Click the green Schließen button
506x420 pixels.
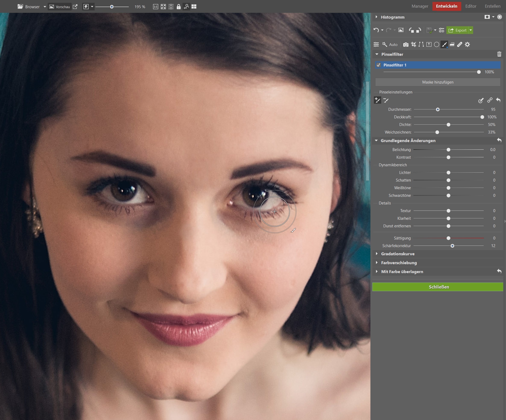tap(437, 287)
